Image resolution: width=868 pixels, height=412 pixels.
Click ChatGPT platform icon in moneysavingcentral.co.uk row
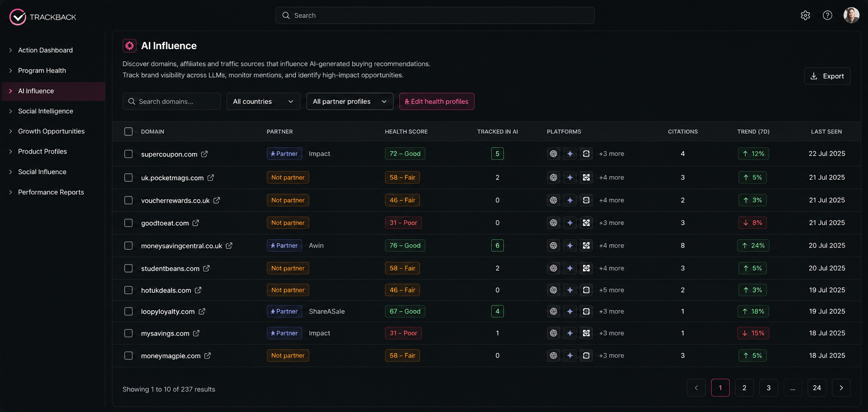pos(553,246)
